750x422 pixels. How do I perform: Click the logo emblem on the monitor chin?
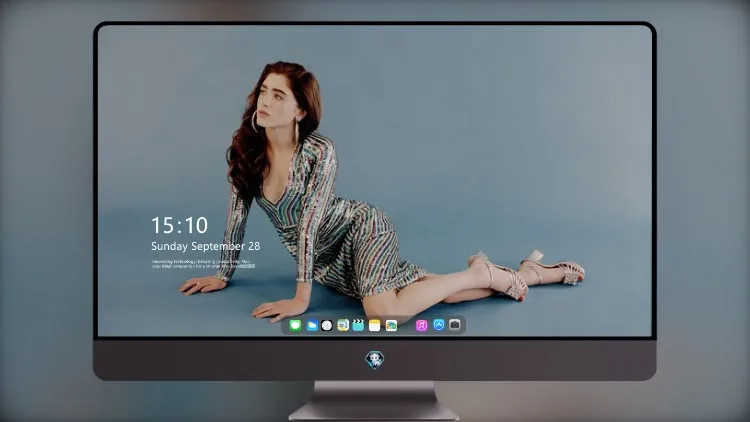tap(375, 360)
